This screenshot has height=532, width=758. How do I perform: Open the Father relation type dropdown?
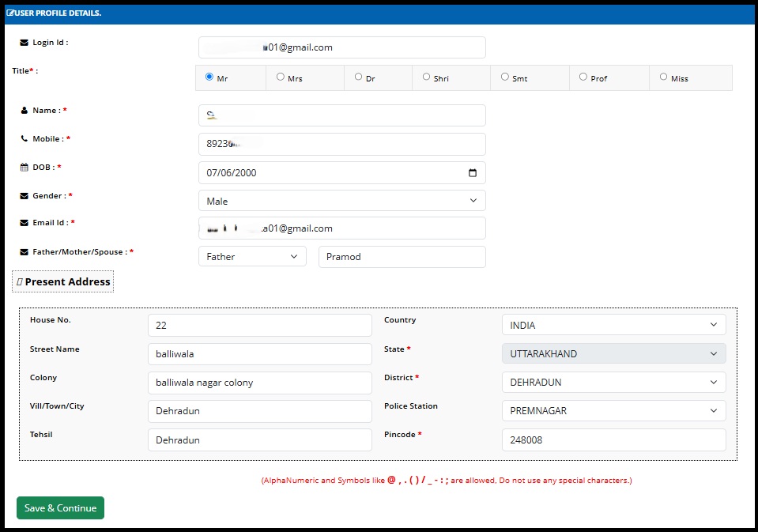pos(252,256)
